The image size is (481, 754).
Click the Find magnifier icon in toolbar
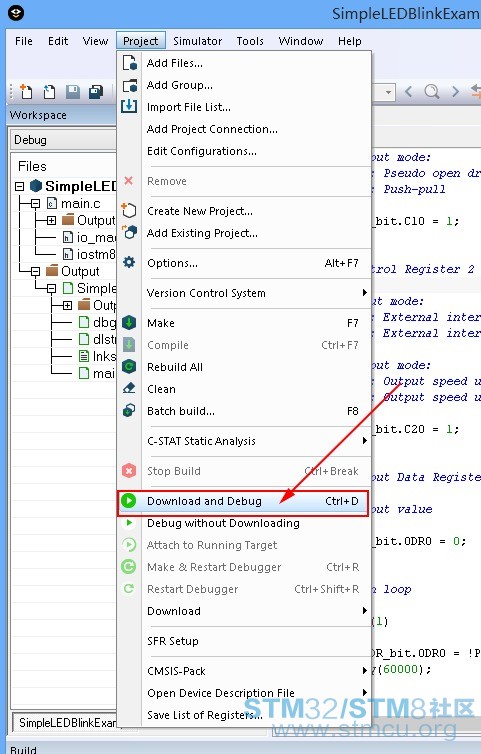pos(432,91)
